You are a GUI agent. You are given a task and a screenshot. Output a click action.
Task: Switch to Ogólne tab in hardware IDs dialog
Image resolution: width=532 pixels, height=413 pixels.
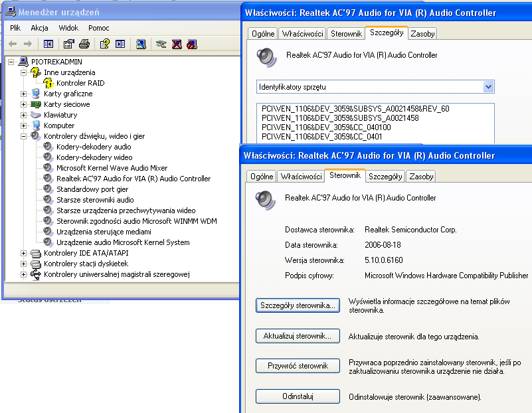[x=263, y=34]
